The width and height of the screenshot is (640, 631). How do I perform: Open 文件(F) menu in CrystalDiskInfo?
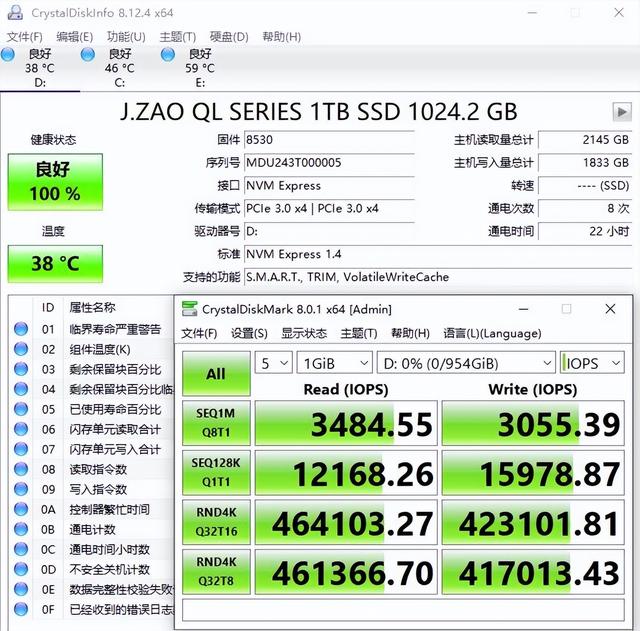tap(24, 37)
